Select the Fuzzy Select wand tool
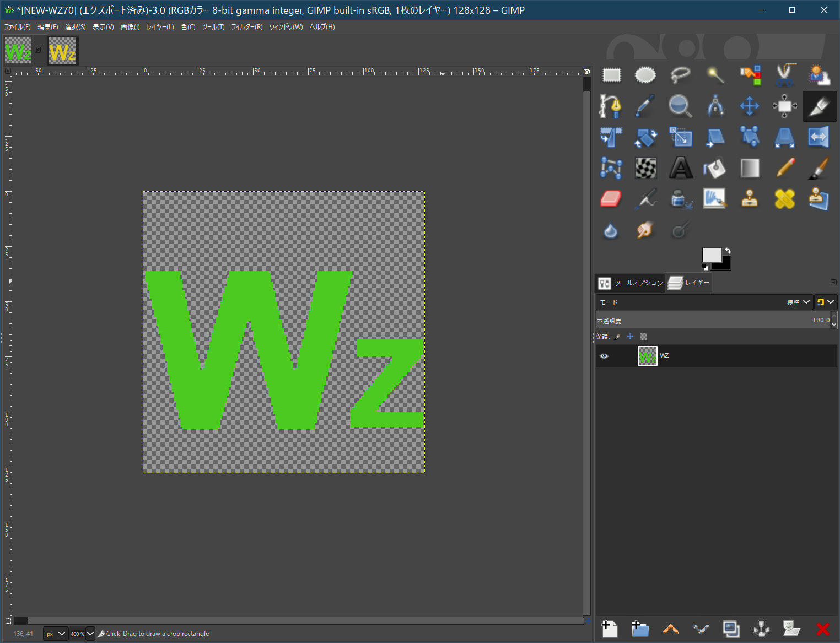Image resolution: width=840 pixels, height=643 pixels. click(x=715, y=75)
